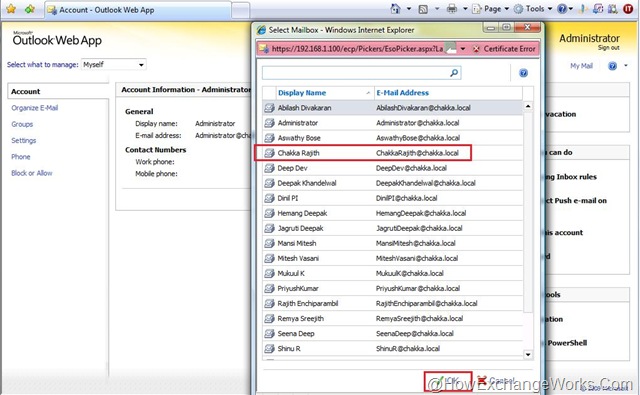Screen dimensions: 640x395
Task: Open the browser Home icon
Action: point(395,9)
